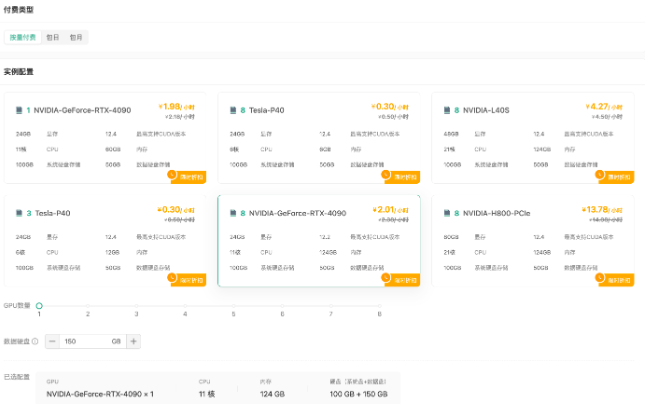Set GPU count slider to 2
Screen dimensions: 645x404
coord(88,306)
